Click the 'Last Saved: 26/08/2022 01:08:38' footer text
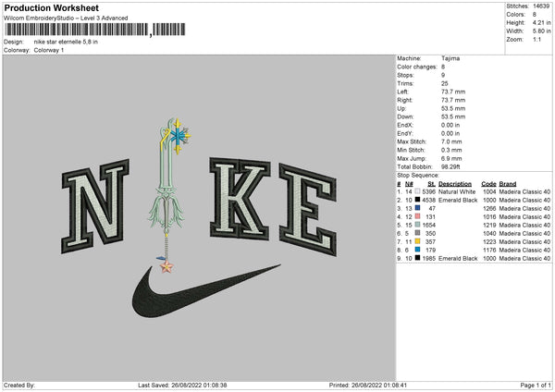Viewport: 555px width, 392px height. point(182,385)
